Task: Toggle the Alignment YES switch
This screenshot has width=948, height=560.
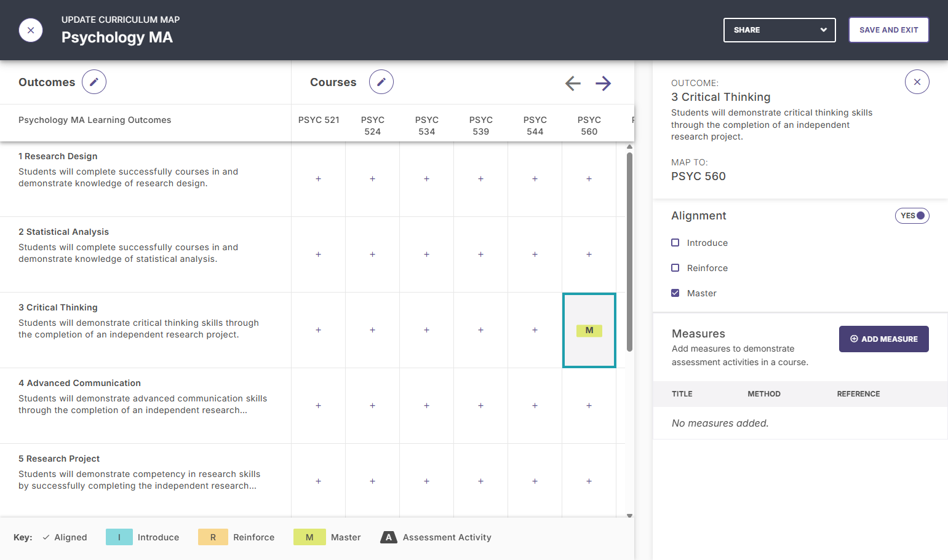Action: click(x=912, y=216)
